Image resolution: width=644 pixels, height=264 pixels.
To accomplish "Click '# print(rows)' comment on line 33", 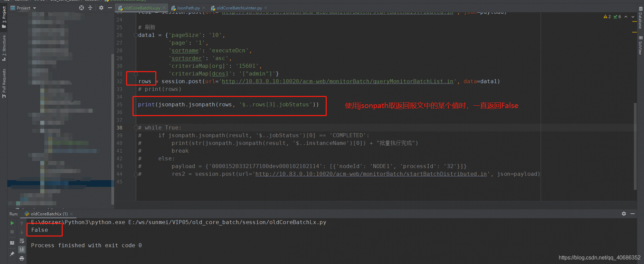I will click(160, 89).
